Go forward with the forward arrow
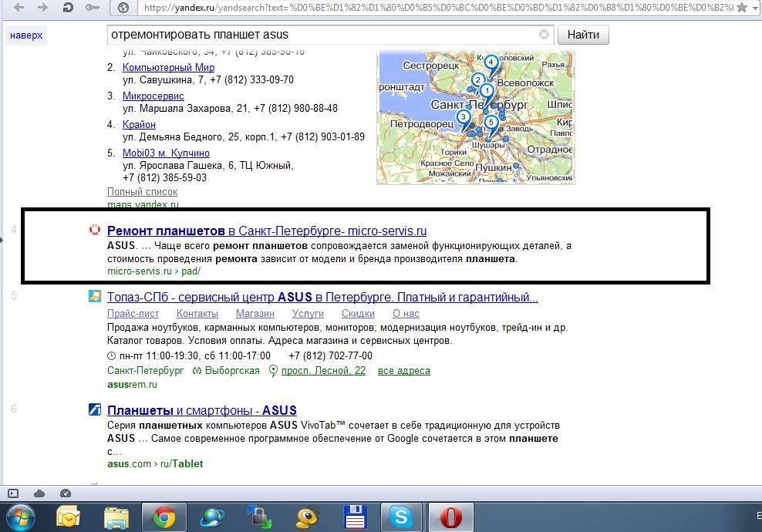Image resolution: width=762 pixels, height=532 pixels. point(42,7)
